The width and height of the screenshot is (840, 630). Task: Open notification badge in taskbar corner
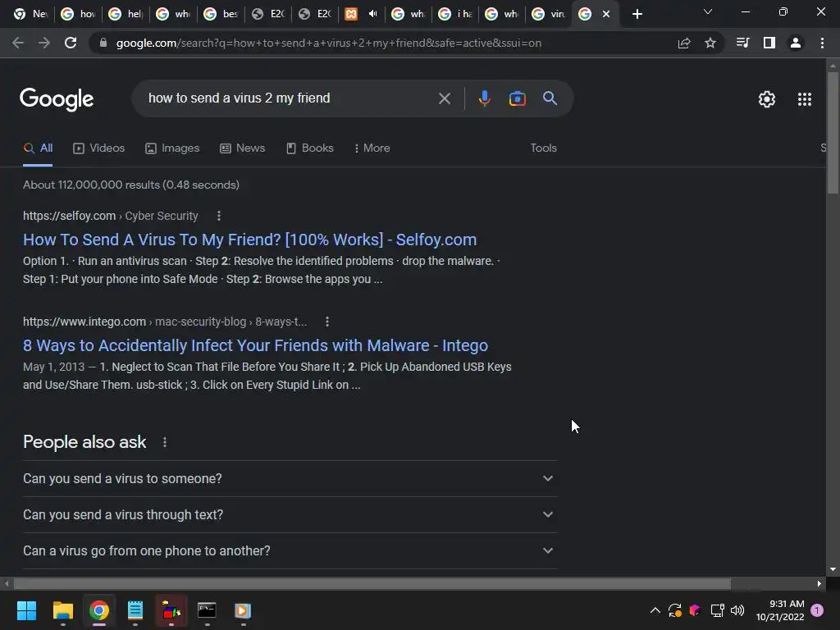click(817, 610)
